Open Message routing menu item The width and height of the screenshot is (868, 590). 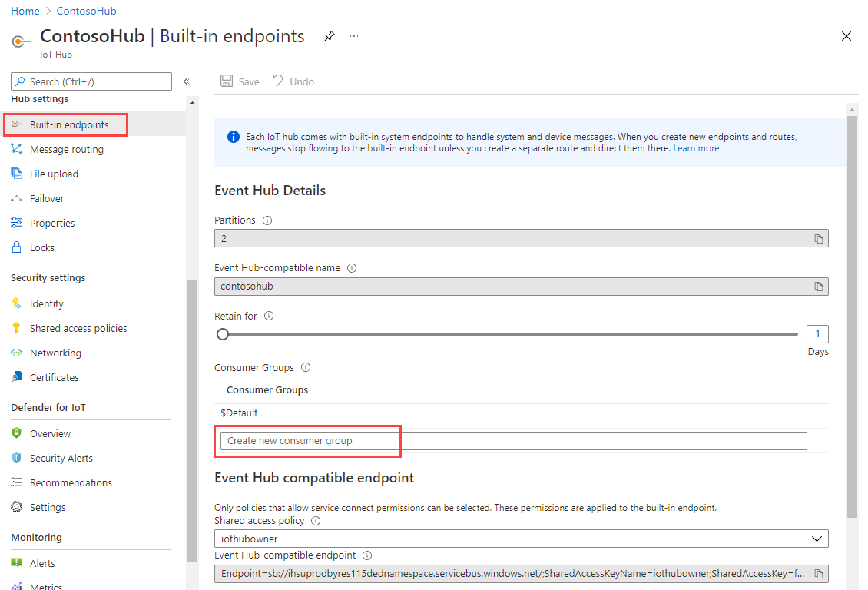66,150
